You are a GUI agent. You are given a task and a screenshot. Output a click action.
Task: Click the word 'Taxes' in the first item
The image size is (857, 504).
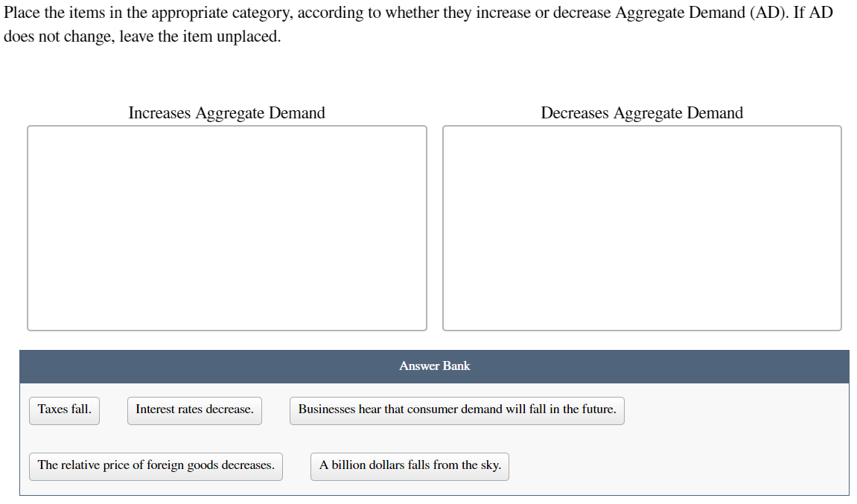[52, 409]
